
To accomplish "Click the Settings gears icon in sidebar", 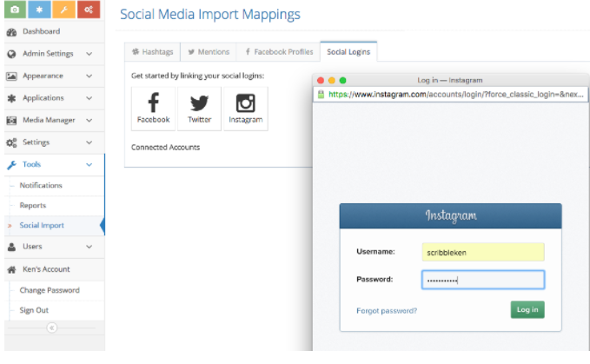I will 11,142.
